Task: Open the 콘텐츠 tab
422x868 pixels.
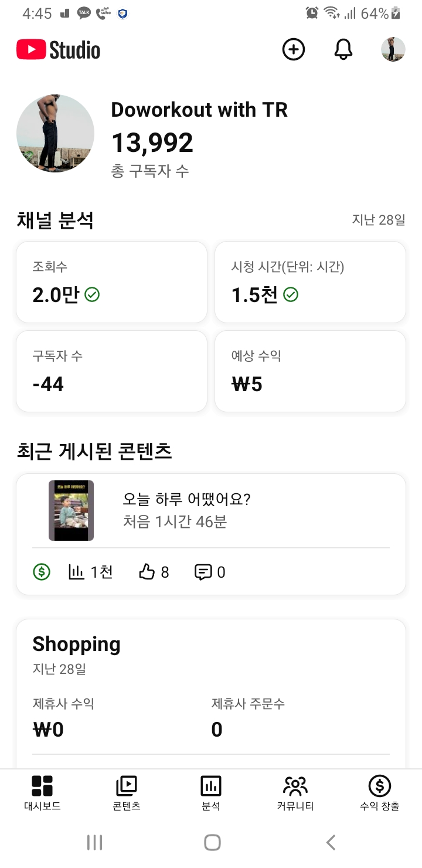Action: click(127, 793)
